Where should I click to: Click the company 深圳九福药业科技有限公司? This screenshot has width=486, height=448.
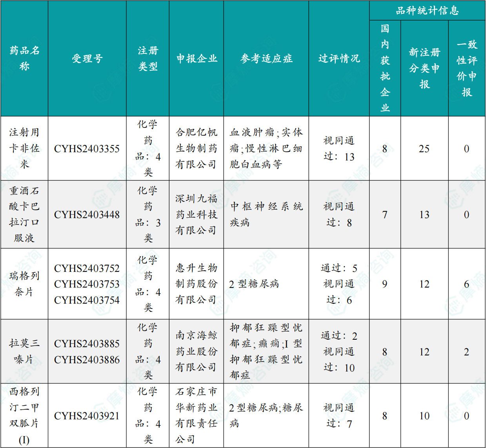tap(197, 214)
